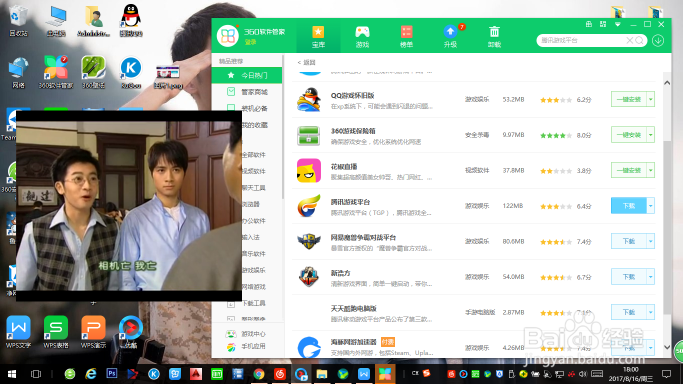Select the WPS演示 desktop icon

(x=93, y=333)
